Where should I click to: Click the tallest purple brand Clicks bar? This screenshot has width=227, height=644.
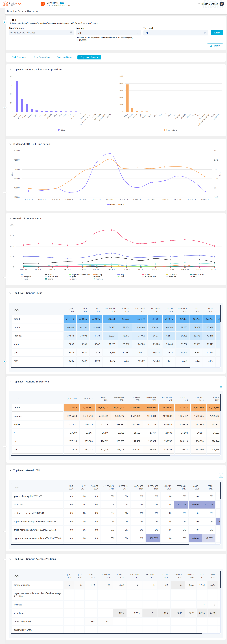tap(17, 96)
